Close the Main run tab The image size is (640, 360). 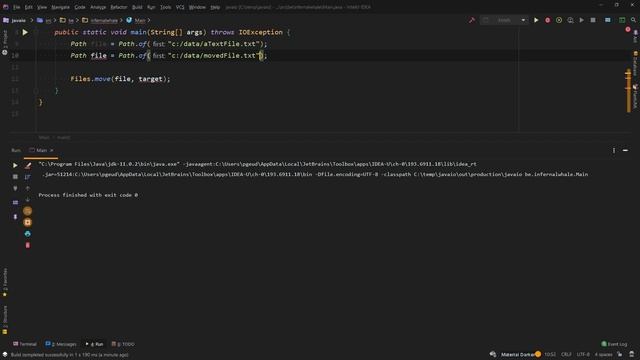tap(52, 151)
